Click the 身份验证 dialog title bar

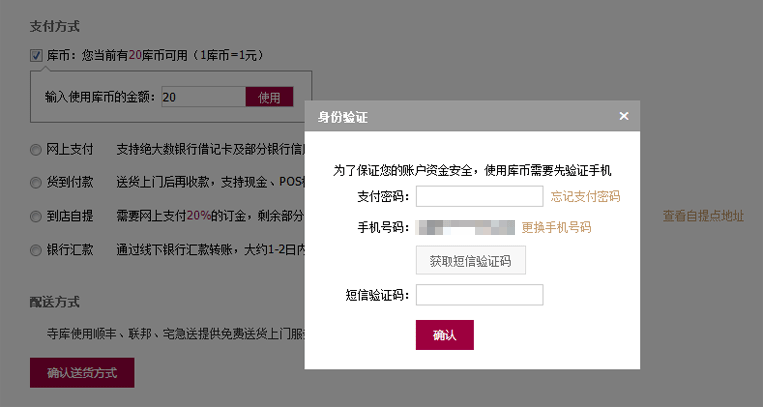click(x=472, y=116)
